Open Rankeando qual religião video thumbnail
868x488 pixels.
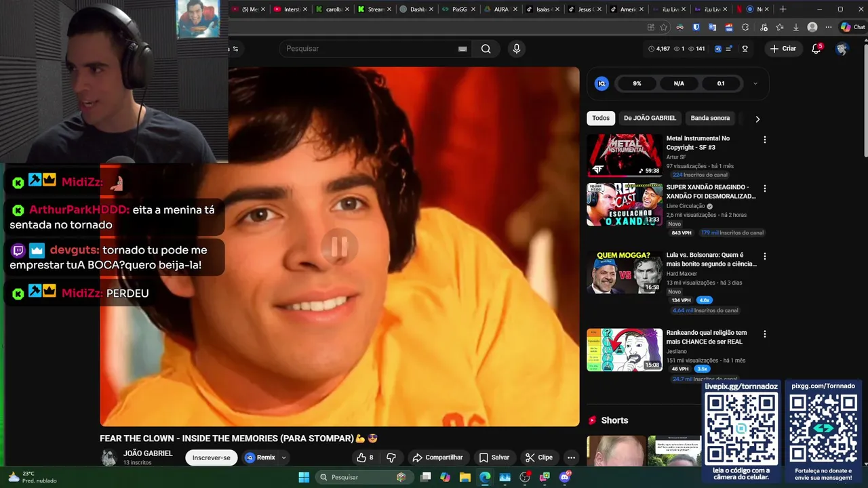click(x=625, y=350)
